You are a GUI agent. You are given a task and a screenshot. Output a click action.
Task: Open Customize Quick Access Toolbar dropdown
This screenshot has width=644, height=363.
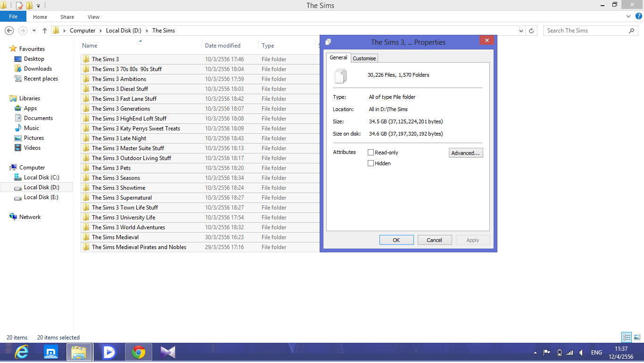39,6
